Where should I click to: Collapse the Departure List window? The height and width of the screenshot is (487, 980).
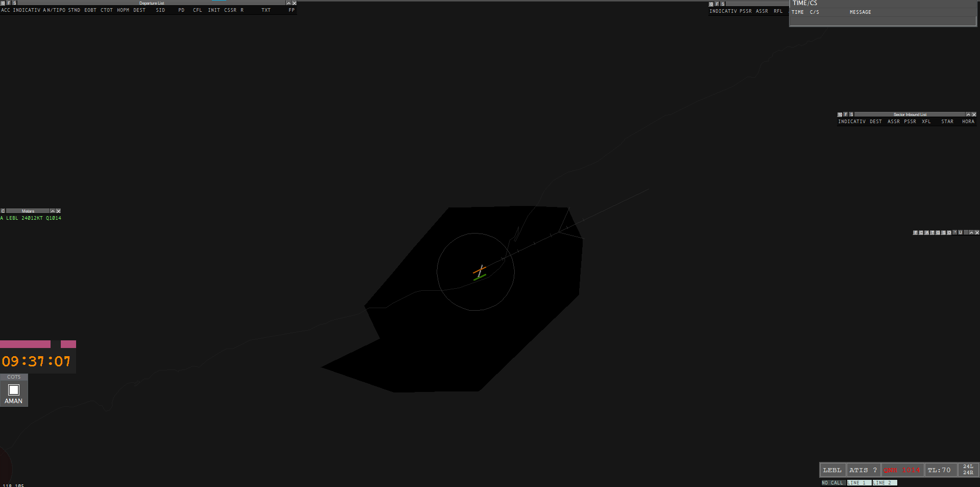click(289, 3)
